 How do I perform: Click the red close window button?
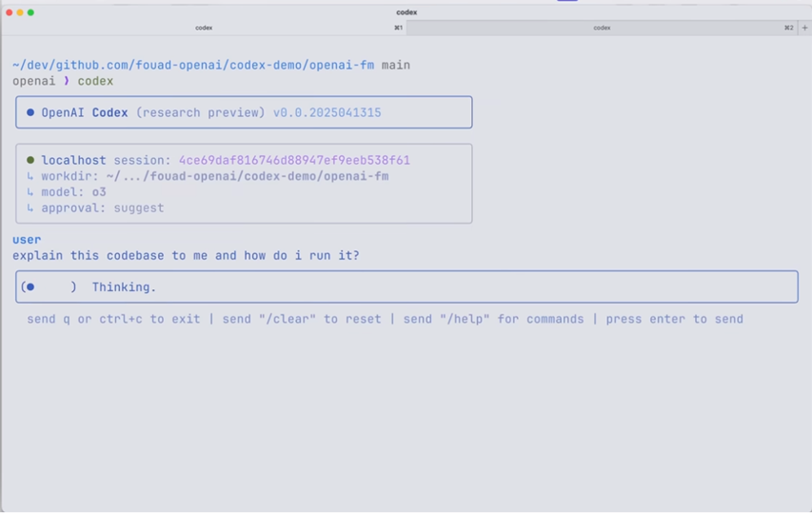(9, 12)
